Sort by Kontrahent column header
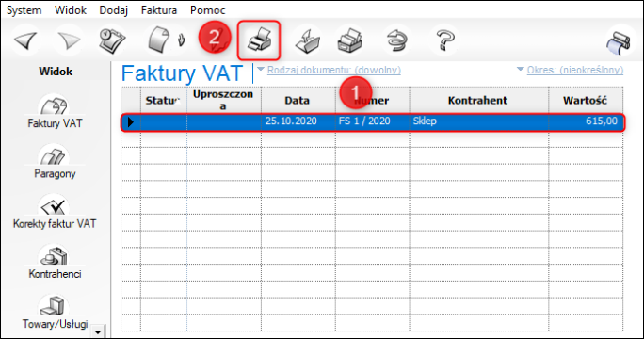The width and height of the screenshot is (644, 339). click(478, 100)
